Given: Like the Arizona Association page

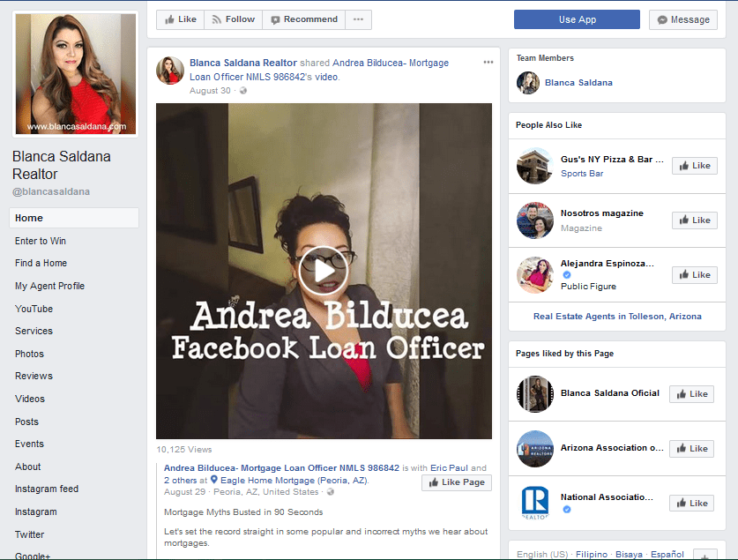Looking at the screenshot, I should tap(691, 449).
